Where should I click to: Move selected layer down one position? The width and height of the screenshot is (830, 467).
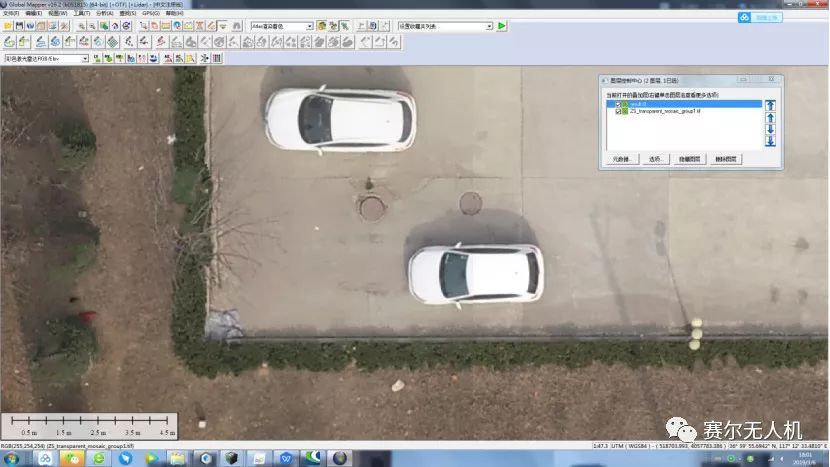coord(770,130)
